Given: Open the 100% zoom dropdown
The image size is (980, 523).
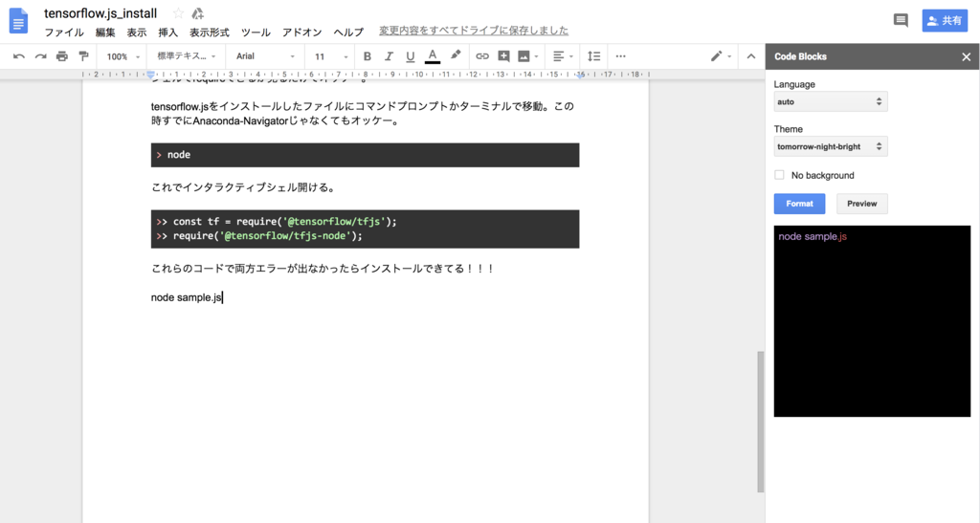Looking at the screenshot, I should coord(122,56).
